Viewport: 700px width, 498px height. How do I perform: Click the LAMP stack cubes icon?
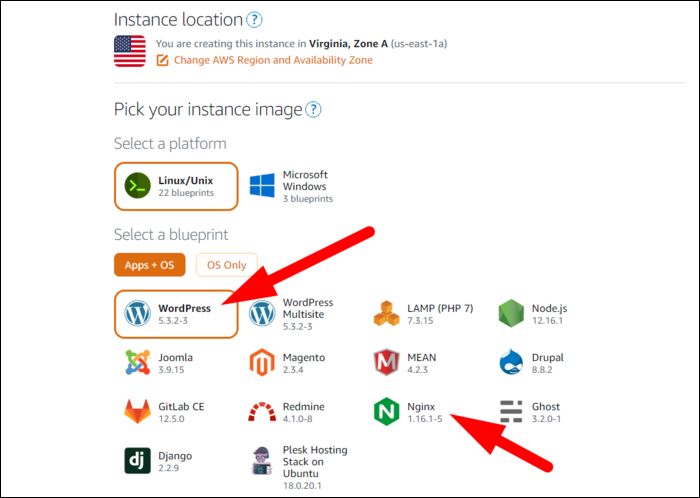[x=387, y=314]
